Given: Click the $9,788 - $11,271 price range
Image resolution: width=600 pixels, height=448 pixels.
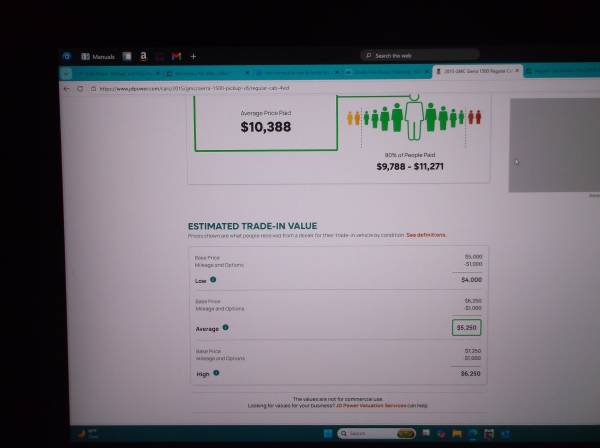Looking at the screenshot, I should click(x=410, y=166).
